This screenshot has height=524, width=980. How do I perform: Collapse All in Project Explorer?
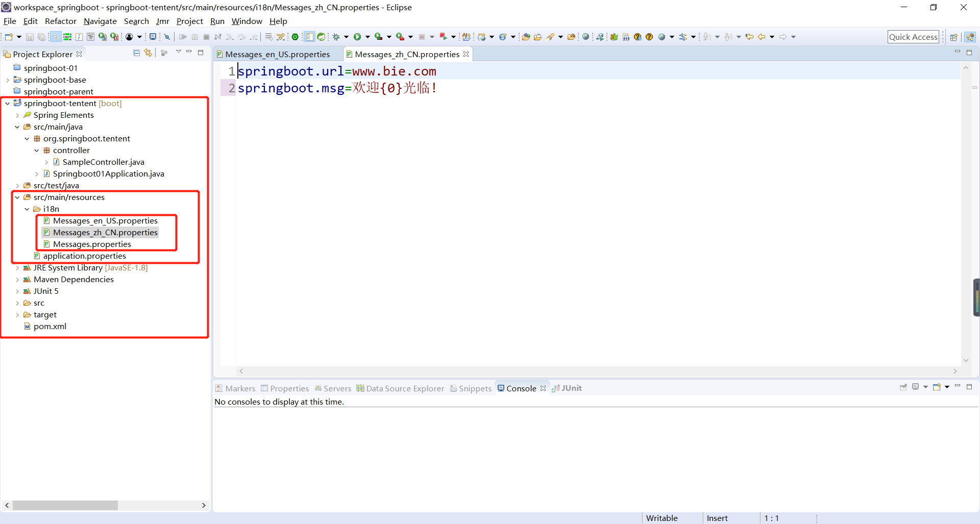(136, 53)
